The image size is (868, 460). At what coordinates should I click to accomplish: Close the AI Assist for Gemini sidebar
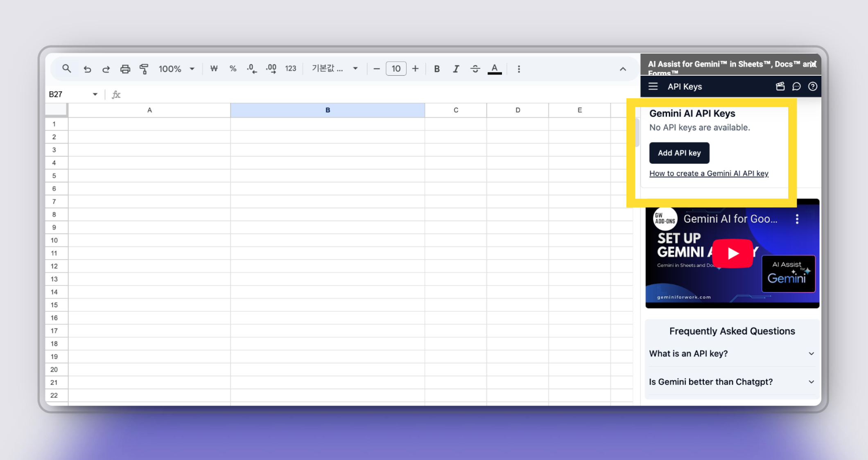tap(813, 64)
